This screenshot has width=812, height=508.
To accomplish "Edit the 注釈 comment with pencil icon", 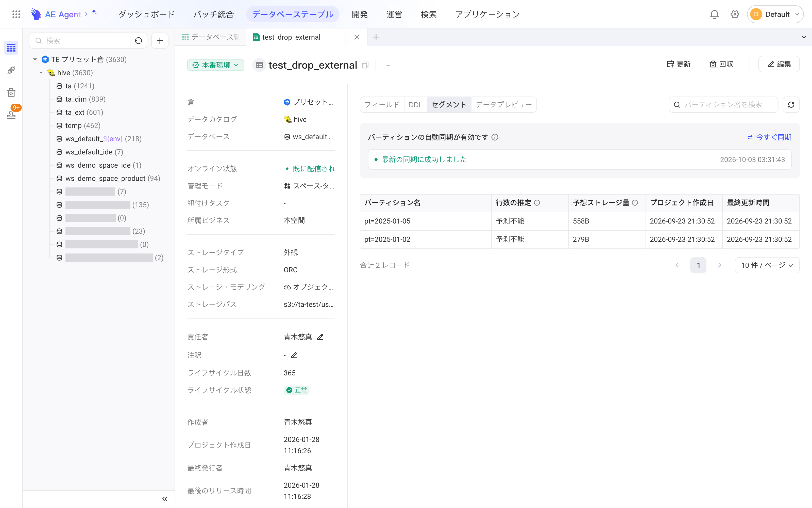I will tap(294, 355).
